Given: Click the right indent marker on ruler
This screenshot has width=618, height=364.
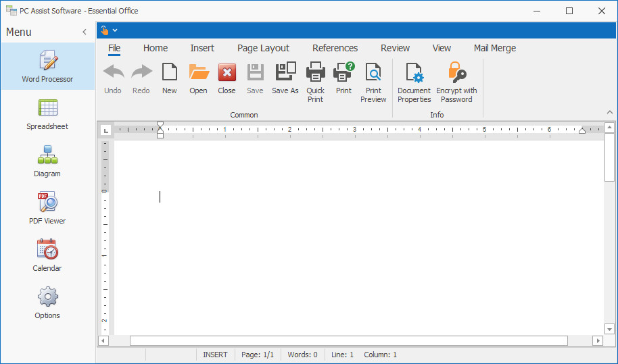Looking at the screenshot, I should click(582, 130).
